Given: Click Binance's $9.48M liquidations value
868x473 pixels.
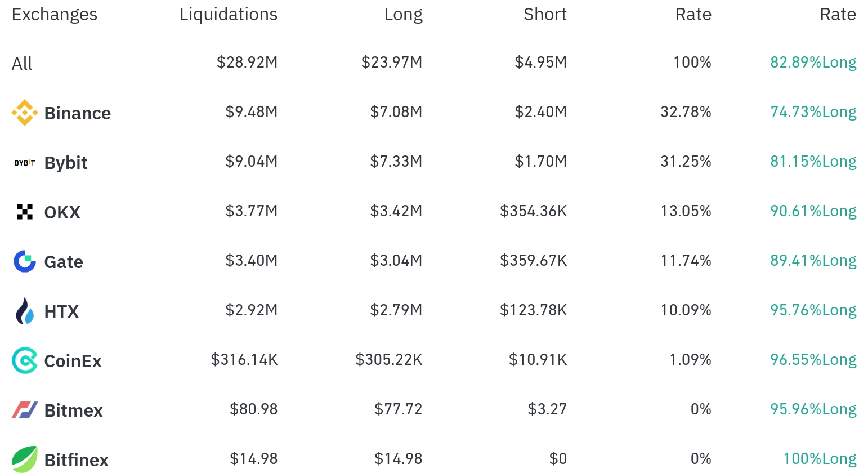Looking at the screenshot, I should click(252, 112).
